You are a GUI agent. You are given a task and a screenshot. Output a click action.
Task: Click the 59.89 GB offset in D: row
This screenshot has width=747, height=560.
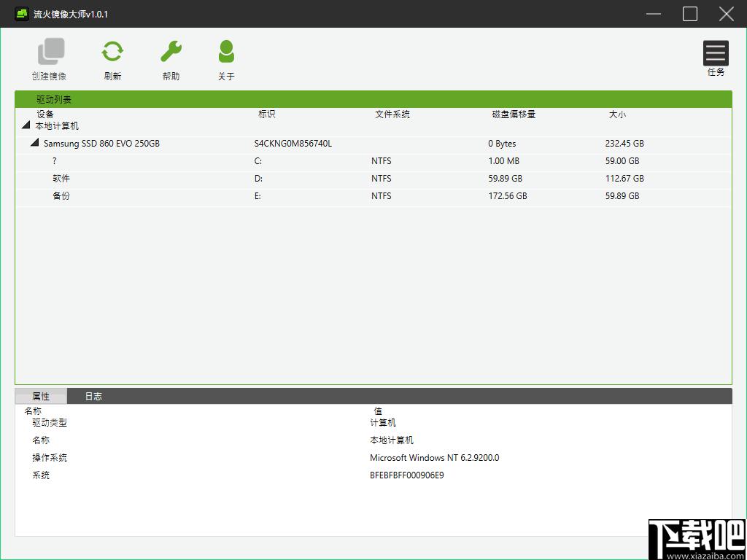(505, 179)
